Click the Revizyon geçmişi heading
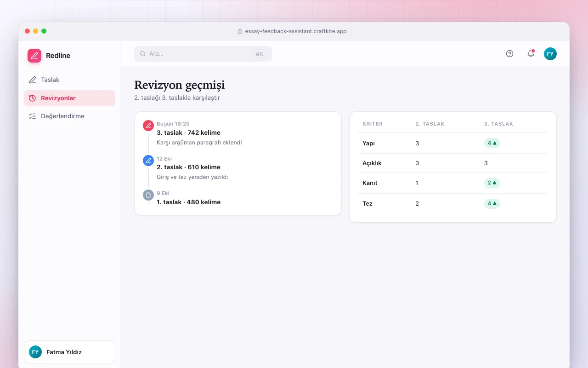Image resolution: width=588 pixels, height=368 pixels. click(x=179, y=85)
